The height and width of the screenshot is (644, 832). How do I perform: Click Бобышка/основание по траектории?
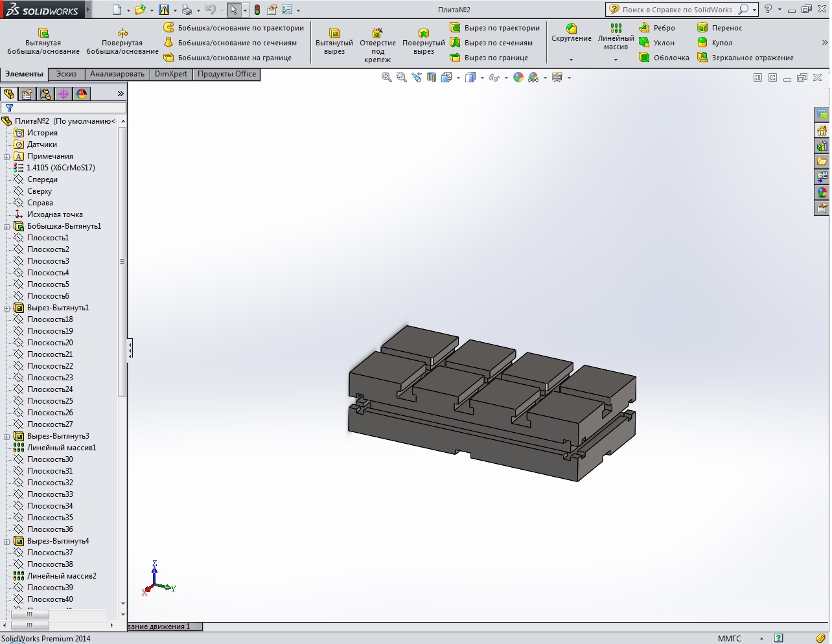click(x=233, y=28)
